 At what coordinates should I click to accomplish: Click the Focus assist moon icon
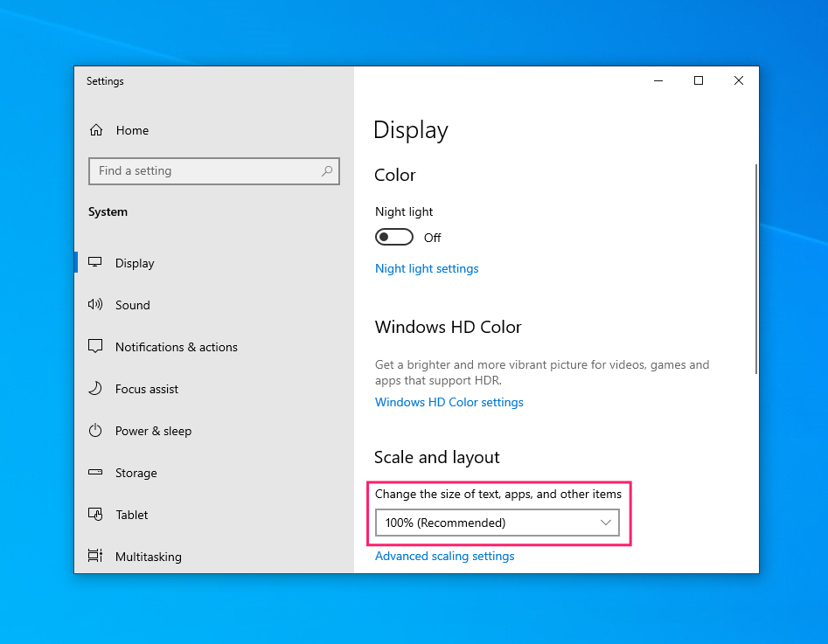coord(95,389)
